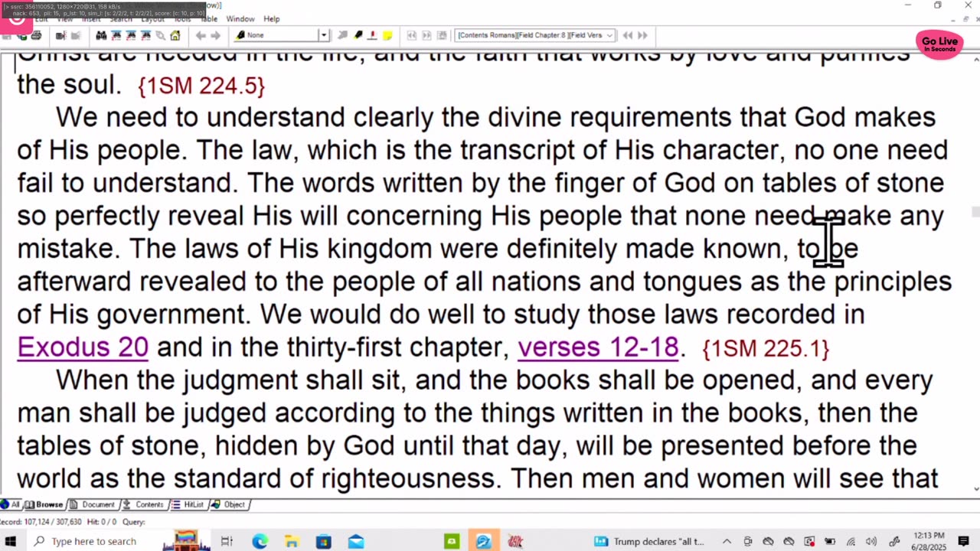The image size is (980, 551).
Task: Switch to the Document tab
Action: pyautogui.click(x=92, y=504)
